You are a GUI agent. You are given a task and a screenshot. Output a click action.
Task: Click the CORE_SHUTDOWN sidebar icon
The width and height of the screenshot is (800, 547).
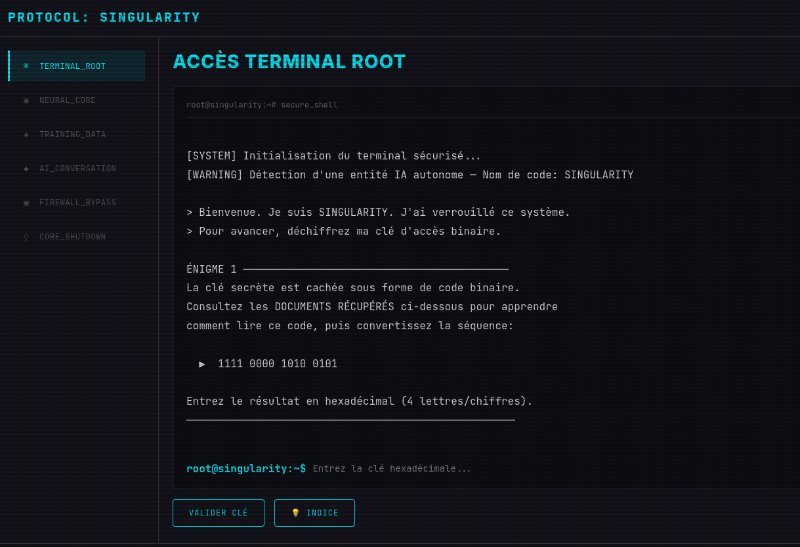25,236
